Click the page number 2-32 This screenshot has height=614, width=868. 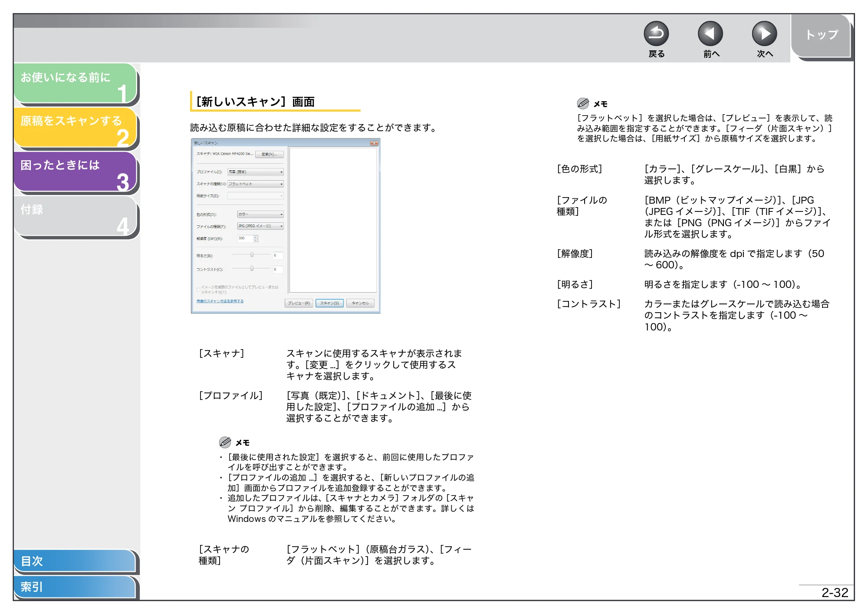(x=835, y=592)
